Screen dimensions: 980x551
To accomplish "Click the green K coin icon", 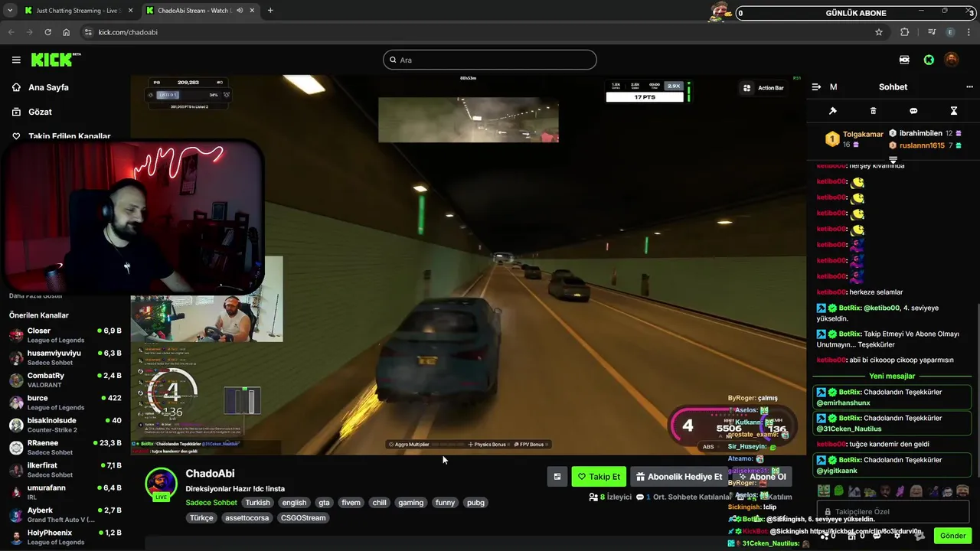I will pos(929,60).
